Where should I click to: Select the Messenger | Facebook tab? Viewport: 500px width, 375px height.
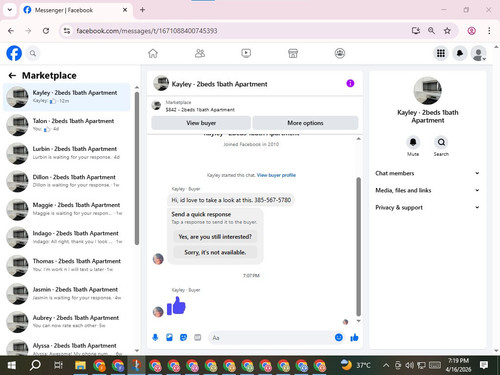76,10
